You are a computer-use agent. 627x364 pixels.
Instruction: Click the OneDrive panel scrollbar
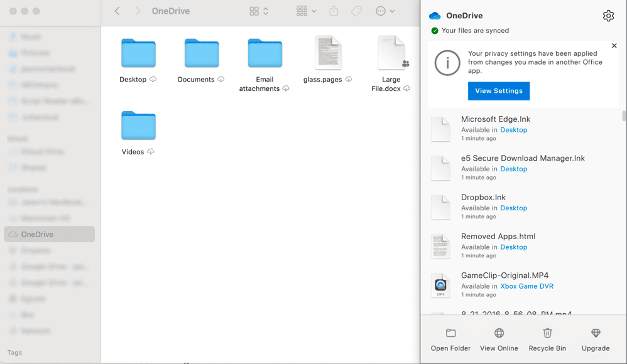pos(624,116)
